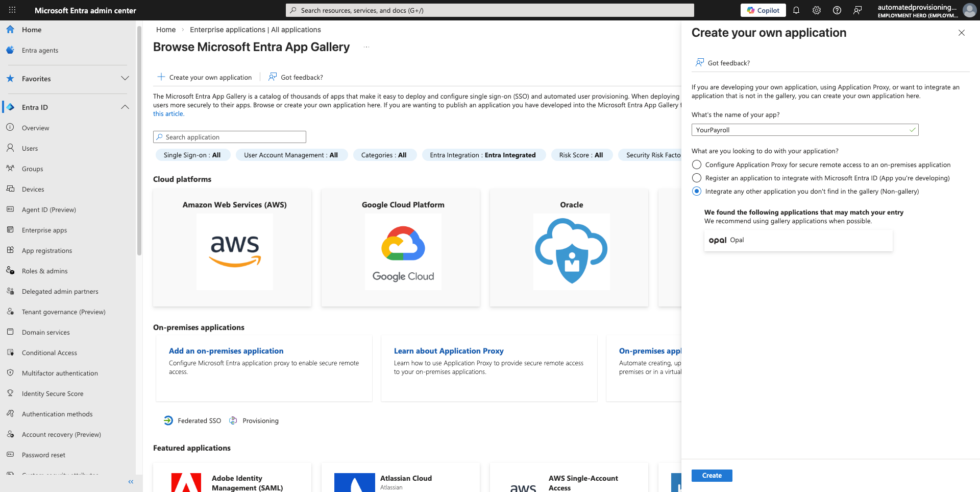Open the settings gear icon
Screen dimensions: 980x492
coord(817,10)
